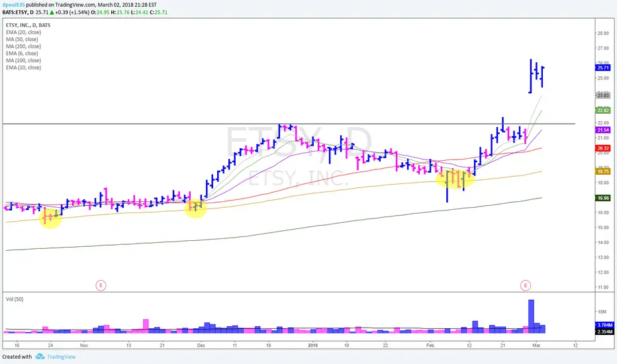Image resolution: width=617 pixels, height=364 pixels.
Task: Click the +0.39 (+1.54%) change value
Action: pyautogui.click(x=72, y=12)
